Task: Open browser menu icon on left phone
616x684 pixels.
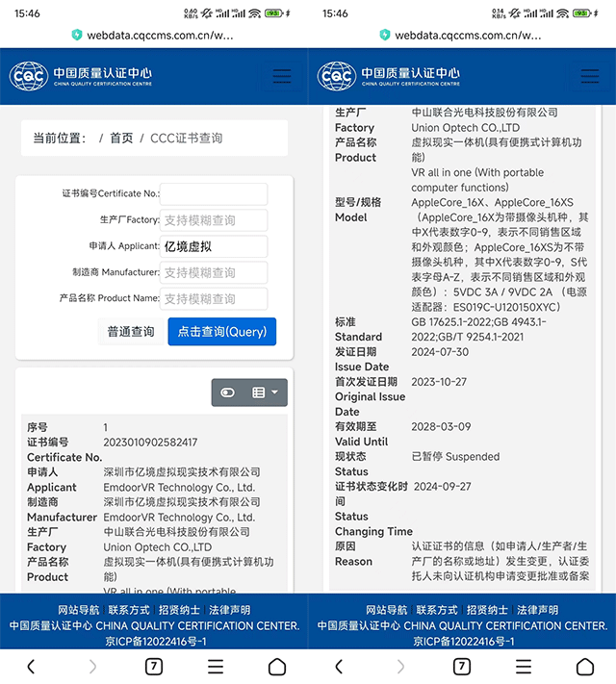Action: point(216,667)
